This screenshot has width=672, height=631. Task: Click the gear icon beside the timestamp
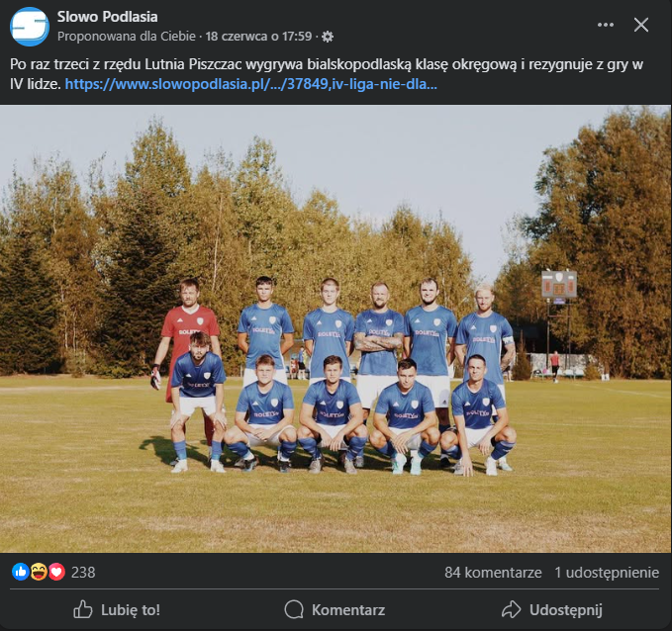[328, 37]
